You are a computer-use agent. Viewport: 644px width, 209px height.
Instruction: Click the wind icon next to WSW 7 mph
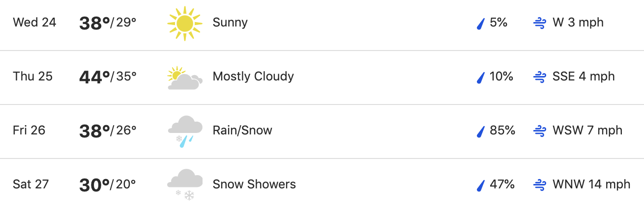[x=540, y=131]
